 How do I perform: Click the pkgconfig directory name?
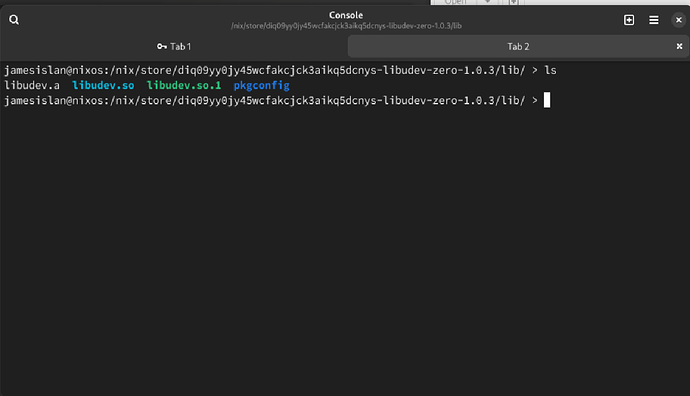click(x=261, y=86)
